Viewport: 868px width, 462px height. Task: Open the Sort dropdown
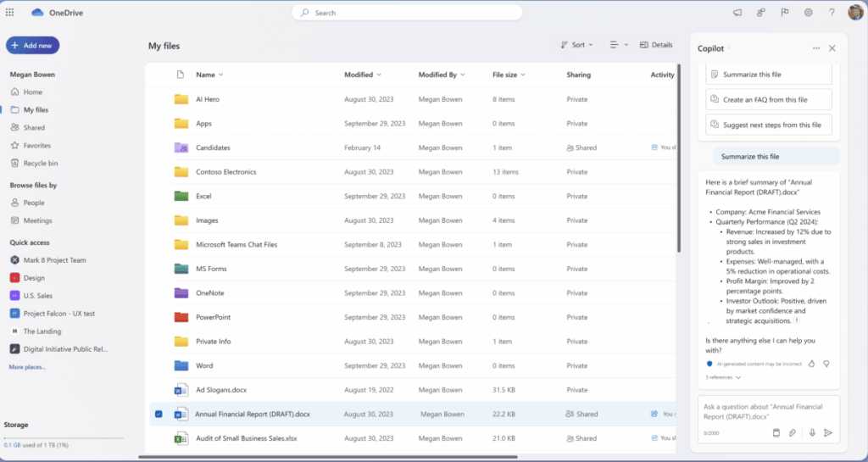tap(576, 45)
